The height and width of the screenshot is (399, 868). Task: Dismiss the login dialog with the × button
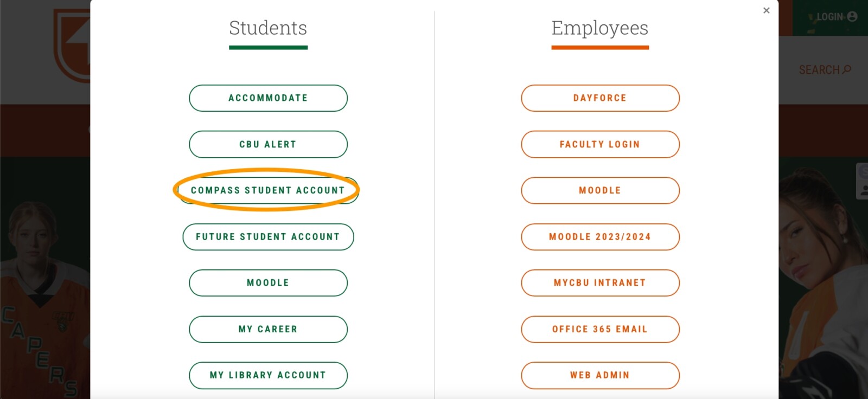click(x=766, y=10)
